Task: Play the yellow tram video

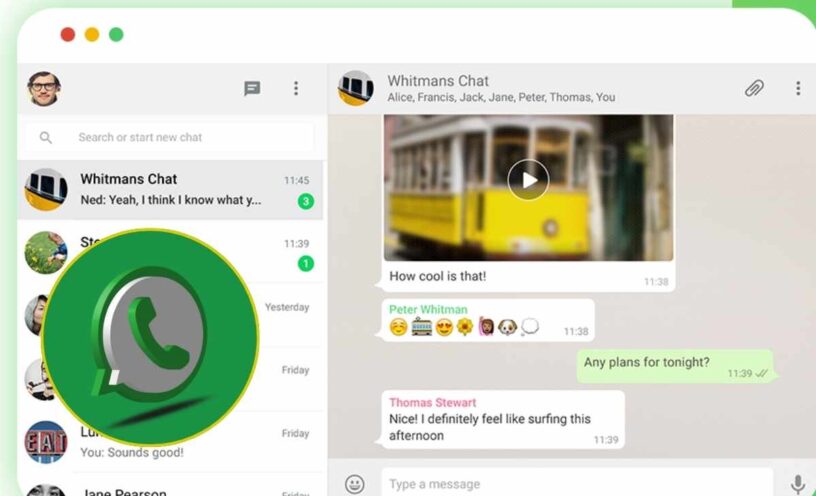Action: point(528,180)
